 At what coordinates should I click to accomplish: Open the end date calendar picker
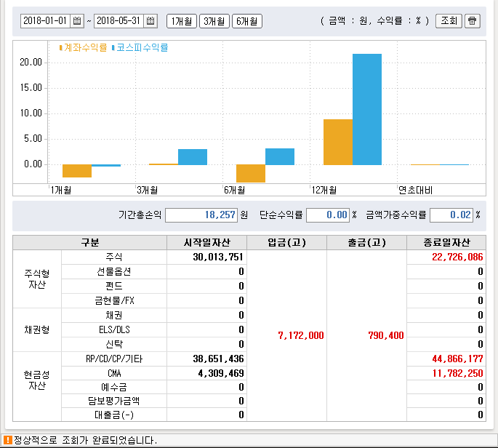pyautogui.click(x=151, y=21)
